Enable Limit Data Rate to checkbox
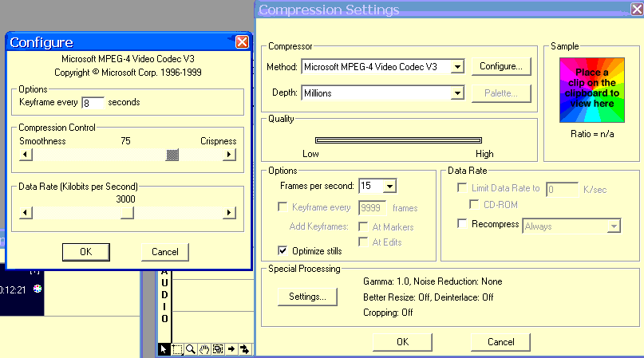 [462, 187]
